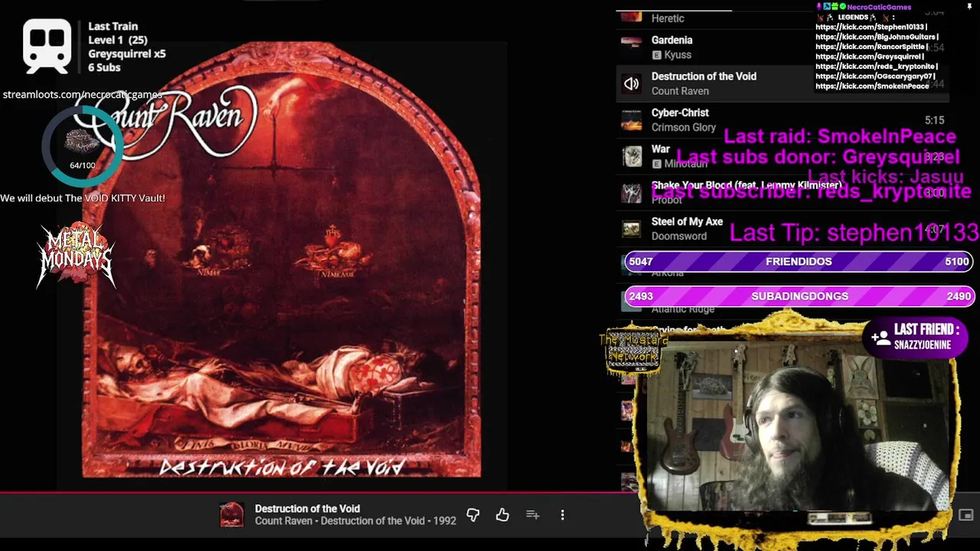Click the large Count Raven album artwork
Viewport: 980px width, 551px height.
tap(282, 260)
